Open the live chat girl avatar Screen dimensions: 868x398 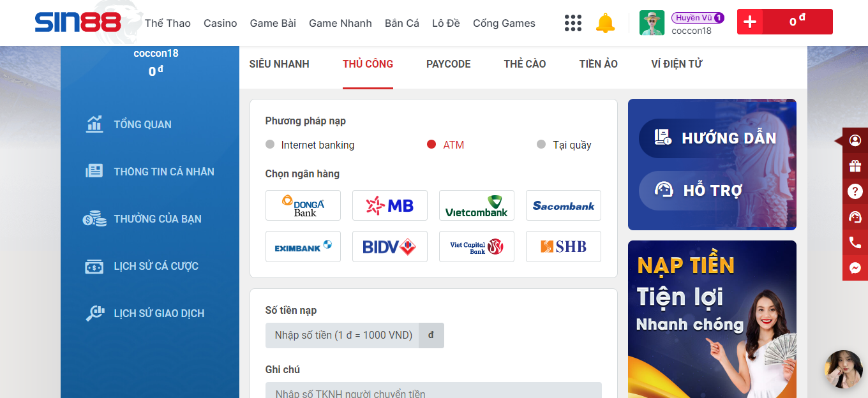coord(843,369)
